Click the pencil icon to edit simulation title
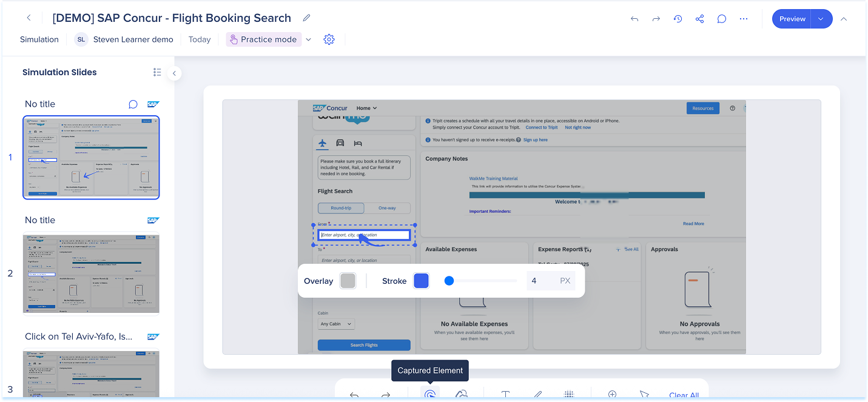868x402 pixels. point(307,18)
